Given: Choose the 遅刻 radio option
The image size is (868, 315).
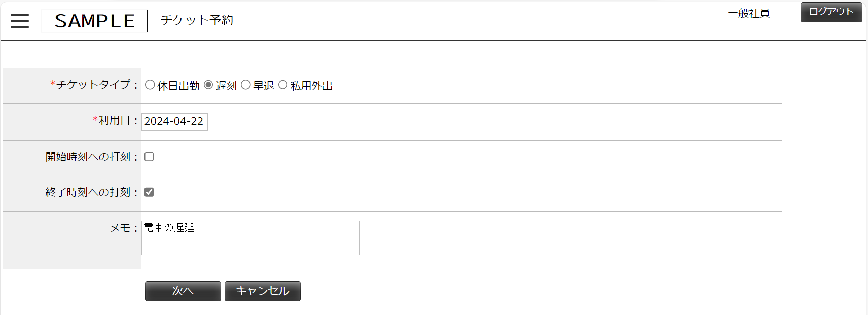Looking at the screenshot, I should tap(208, 85).
